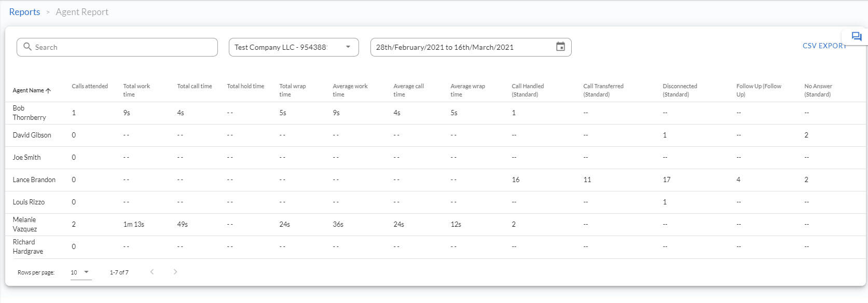Sort by No Answer (Standard) column
868x303 pixels.
(x=818, y=90)
